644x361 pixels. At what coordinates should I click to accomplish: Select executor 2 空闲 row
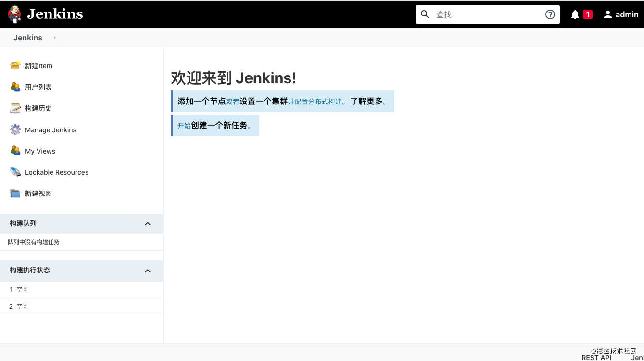(x=81, y=307)
